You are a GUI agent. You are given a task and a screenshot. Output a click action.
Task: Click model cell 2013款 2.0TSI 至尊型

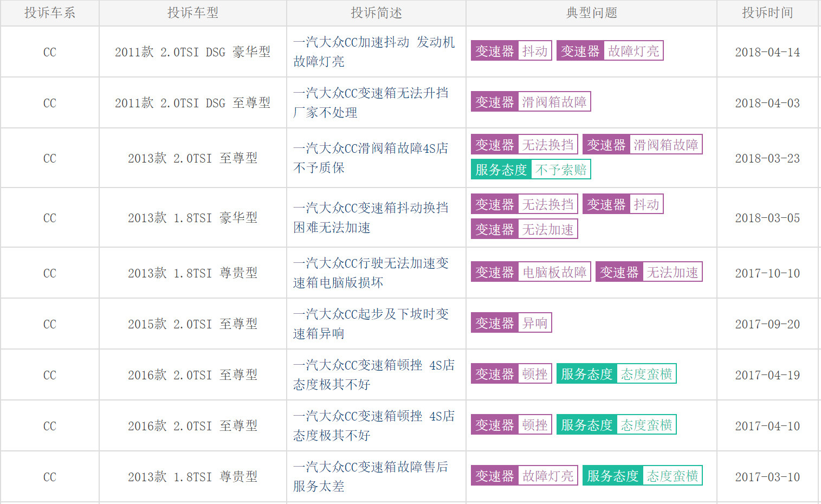pos(193,158)
